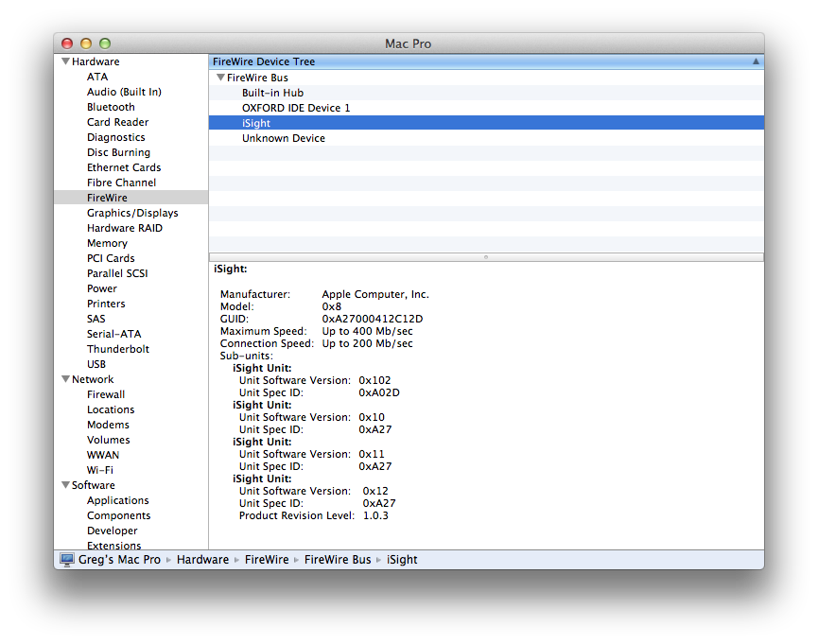Select Hardware RAID in sidebar
Image resolution: width=818 pixels, height=644 pixels.
(124, 228)
